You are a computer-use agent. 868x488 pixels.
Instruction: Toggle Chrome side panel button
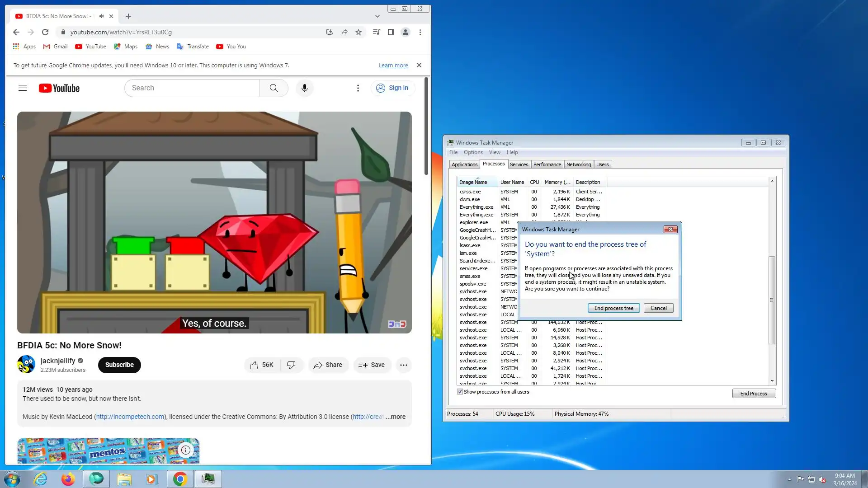pyautogui.click(x=391, y=32)
